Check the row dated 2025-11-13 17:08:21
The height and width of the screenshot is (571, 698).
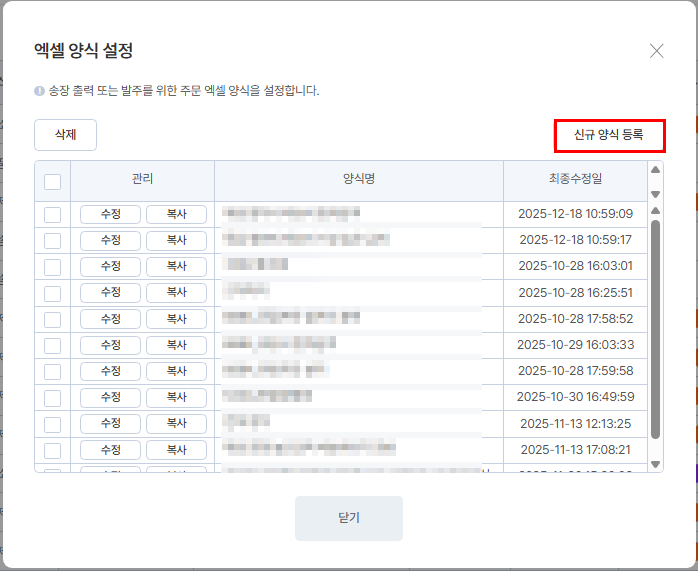coord(53,451)
